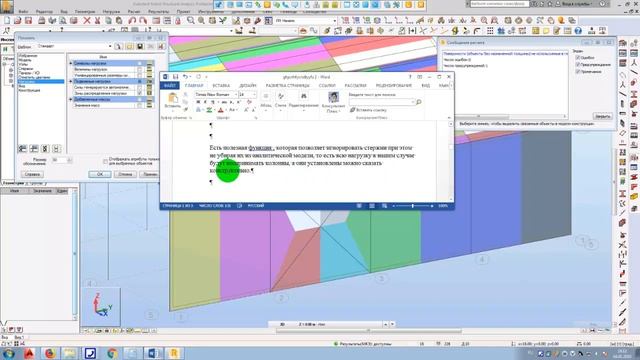This screenshot has height=360, width=640.
Task: Open the Results menu in Robot menu bar
Action: (158, 12)
